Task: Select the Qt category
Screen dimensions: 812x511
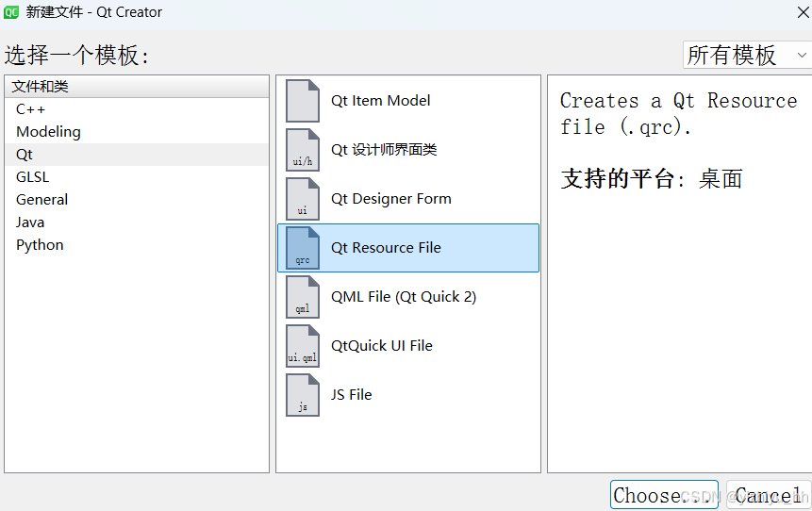Action: pyautogui.click(x=137, y=155)
